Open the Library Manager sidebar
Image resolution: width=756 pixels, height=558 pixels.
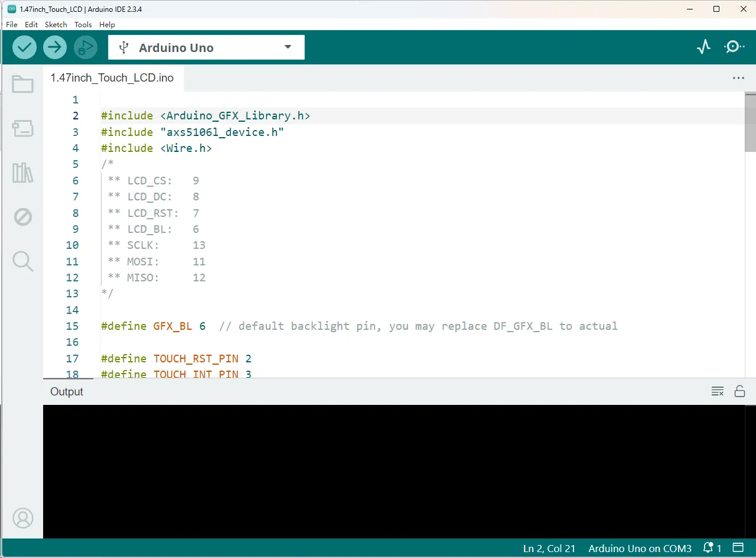[x=23, y=173]
